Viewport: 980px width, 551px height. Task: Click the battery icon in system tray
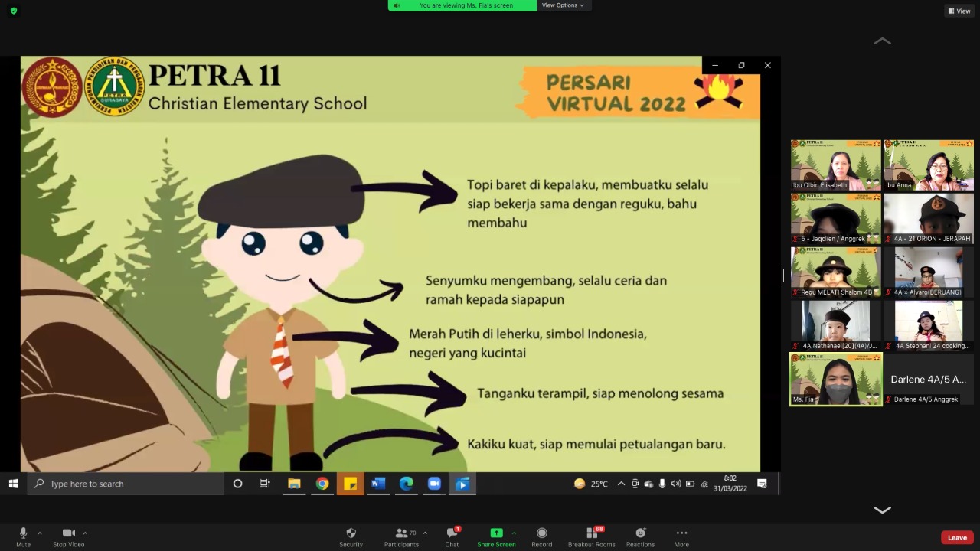[690, 484]
